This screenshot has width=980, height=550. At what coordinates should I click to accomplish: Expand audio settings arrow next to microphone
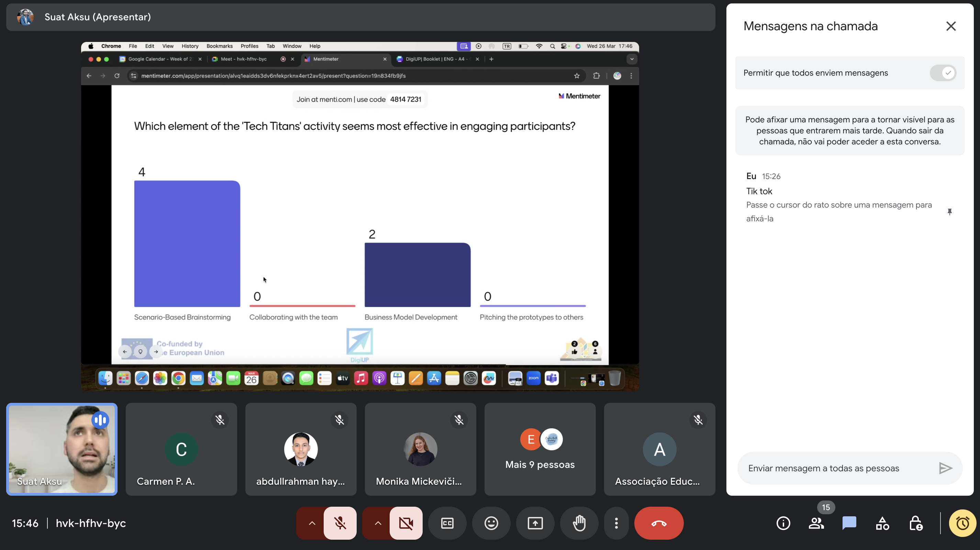[x=312, y=523]
